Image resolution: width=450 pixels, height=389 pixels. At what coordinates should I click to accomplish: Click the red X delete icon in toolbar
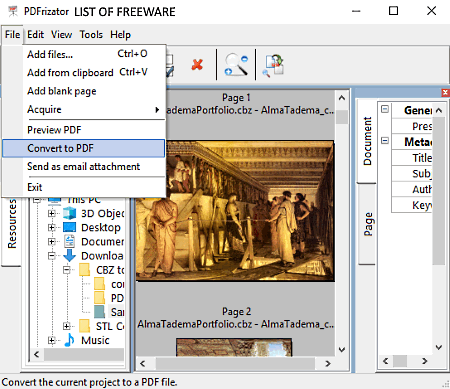[197, 64]
